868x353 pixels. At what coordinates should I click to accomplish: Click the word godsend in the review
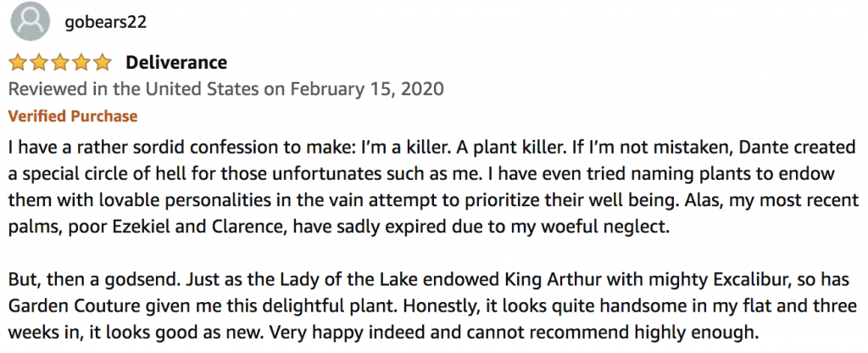(142, 279)
